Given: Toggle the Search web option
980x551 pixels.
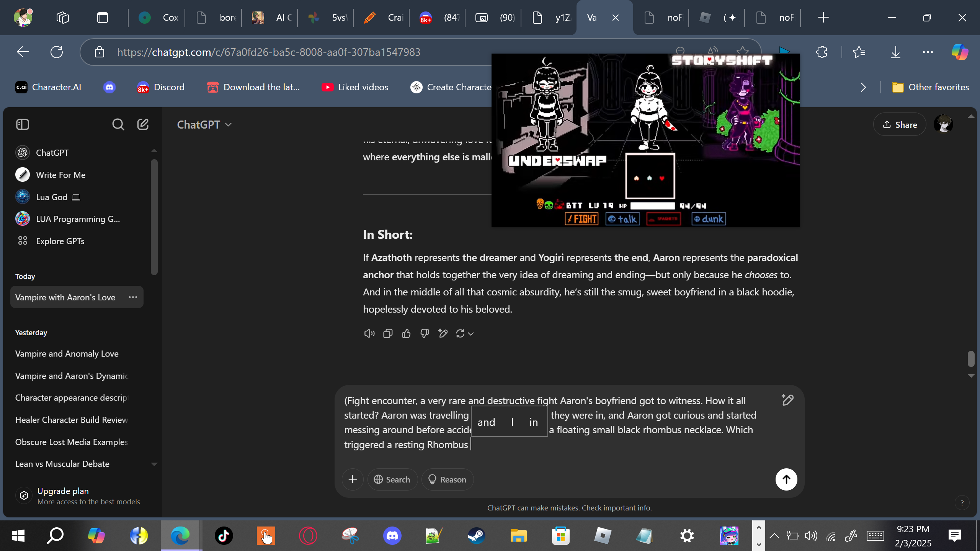Looking at the screenshot, I should (x=392, y=479).
